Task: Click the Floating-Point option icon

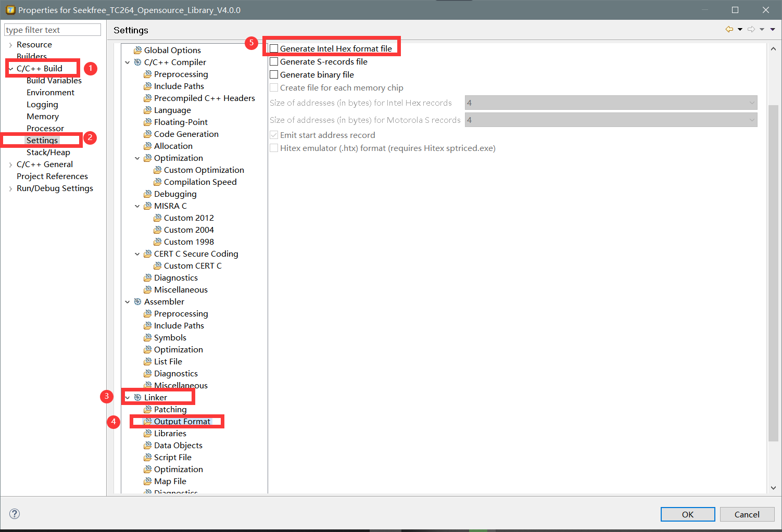Action: (x=147, y=122)
